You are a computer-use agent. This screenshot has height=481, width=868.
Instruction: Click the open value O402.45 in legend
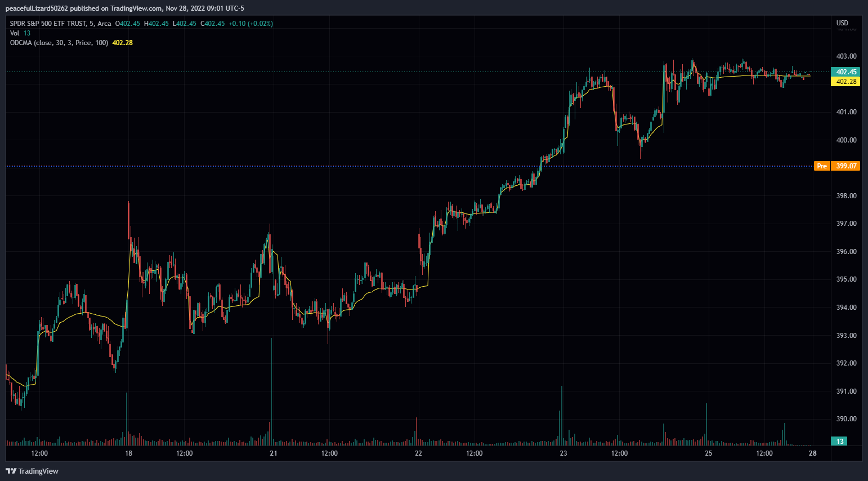[127, 24]
